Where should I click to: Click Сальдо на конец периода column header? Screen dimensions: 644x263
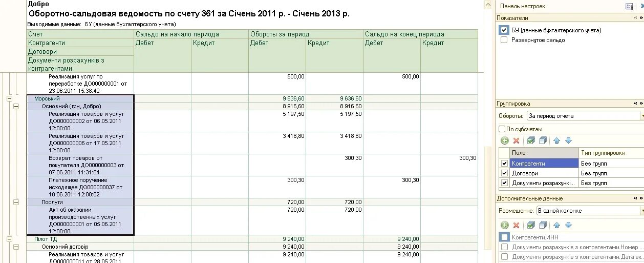coord(420,34)
